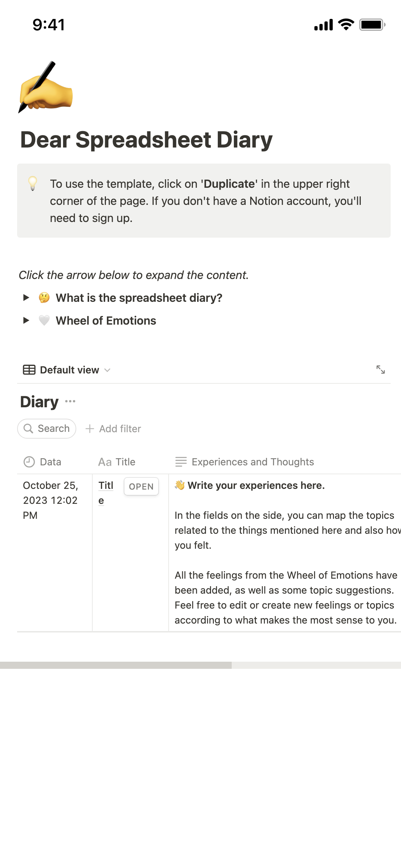This screenshot has width=401, height=868.
Task: Click the Search input field
Action: [x=53, y=429]
